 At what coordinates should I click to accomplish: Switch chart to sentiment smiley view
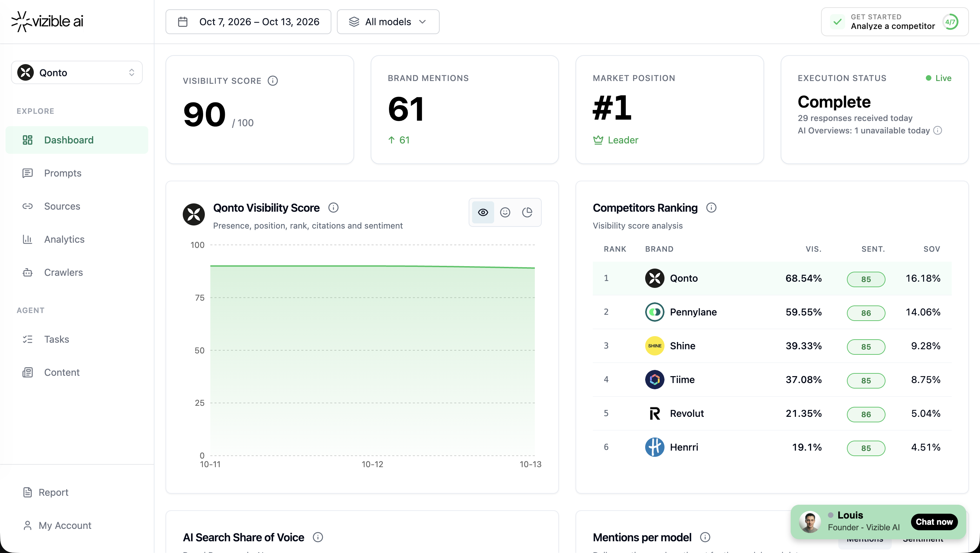click(505, 212)
